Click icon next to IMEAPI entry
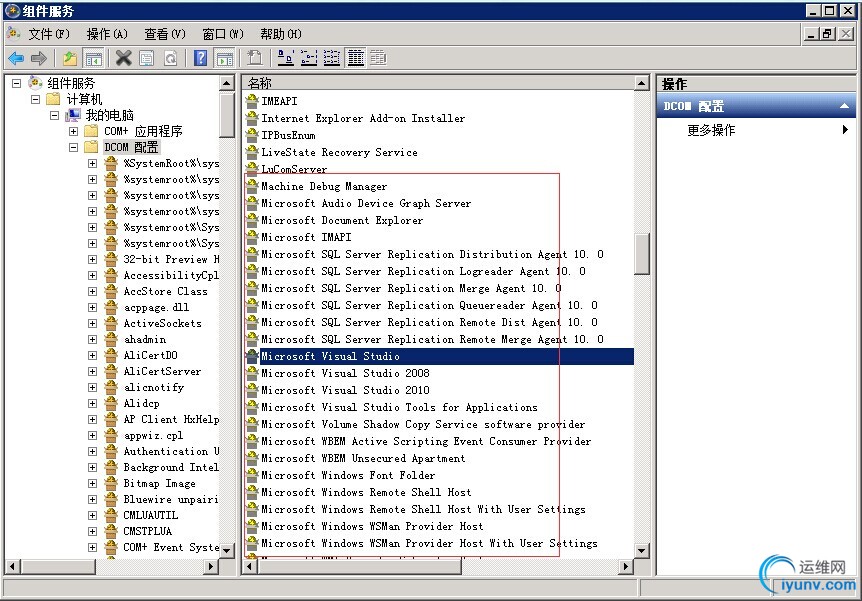 [252, 101]
